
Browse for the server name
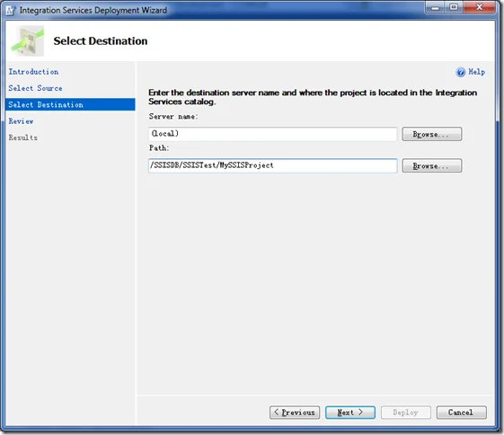pos(431,134)
